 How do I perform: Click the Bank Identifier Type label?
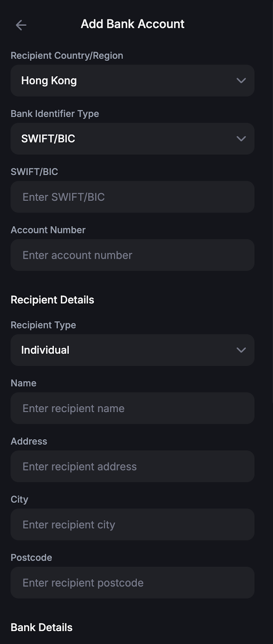[x=55, y=114]
